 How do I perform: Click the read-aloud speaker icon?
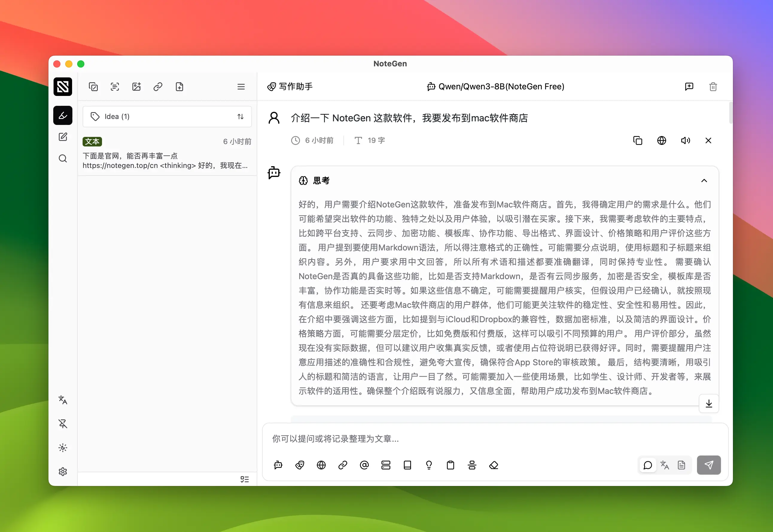pyautogui.click(x=685, y=141)
